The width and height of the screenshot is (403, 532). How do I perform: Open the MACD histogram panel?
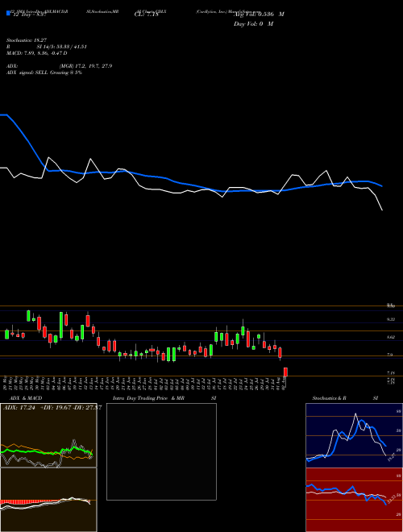click(x=48, y=500)
